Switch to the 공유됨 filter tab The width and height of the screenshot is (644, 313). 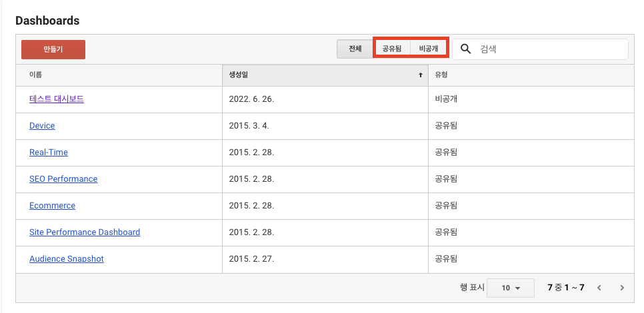tap(392, 49)
